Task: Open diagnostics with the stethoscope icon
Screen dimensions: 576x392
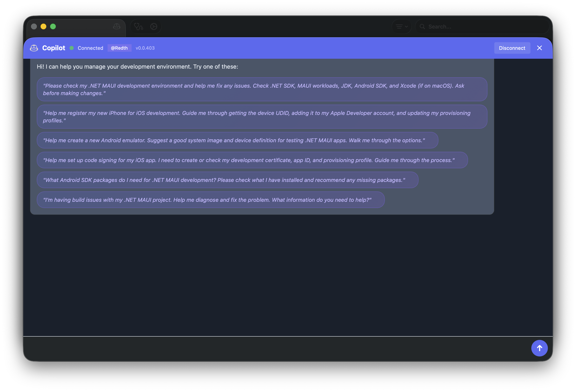Action: (x=138, y=26)
